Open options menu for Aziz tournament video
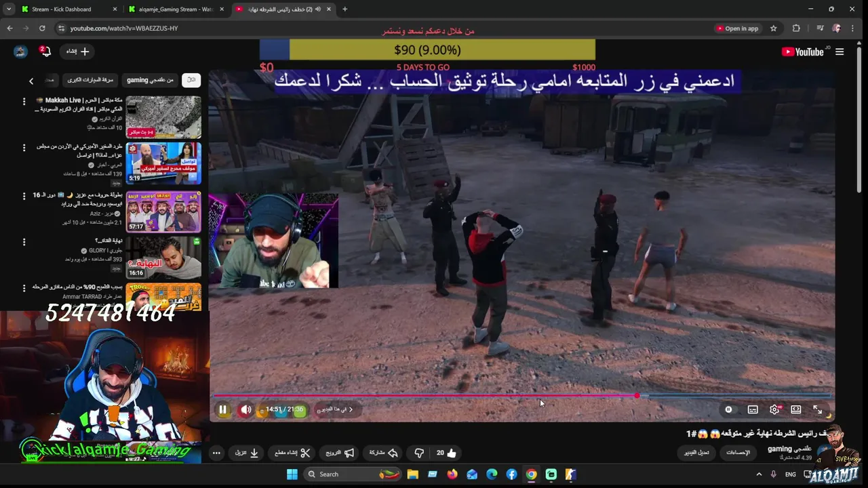This screenshot has width=868, height=488. 24,195
